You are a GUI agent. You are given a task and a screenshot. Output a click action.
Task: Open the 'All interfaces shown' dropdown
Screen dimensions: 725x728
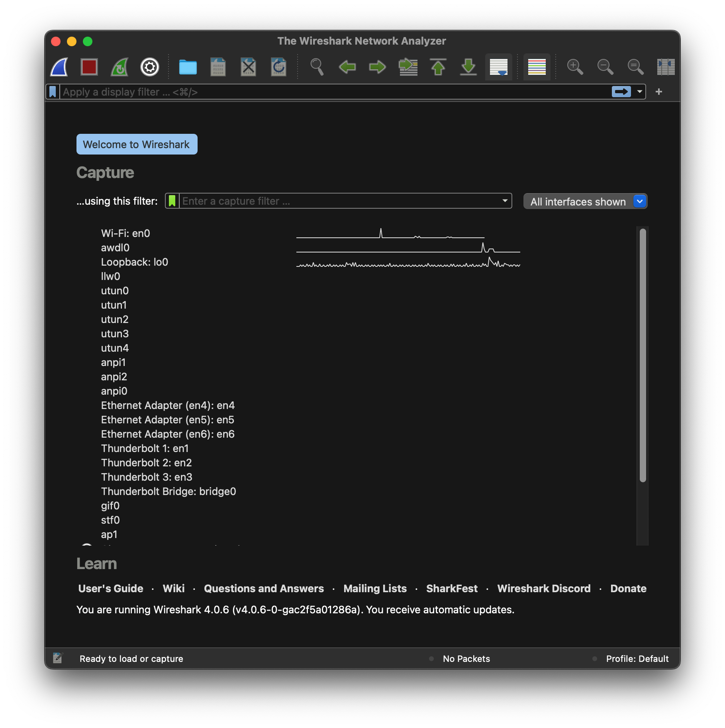click(x=639, y=201)
